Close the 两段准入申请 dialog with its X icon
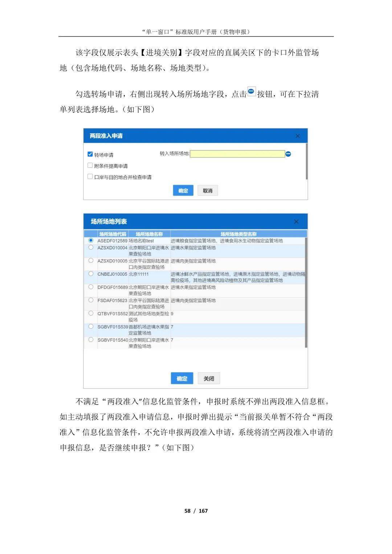This screenshot has width=392, height=554. point(298,136)
